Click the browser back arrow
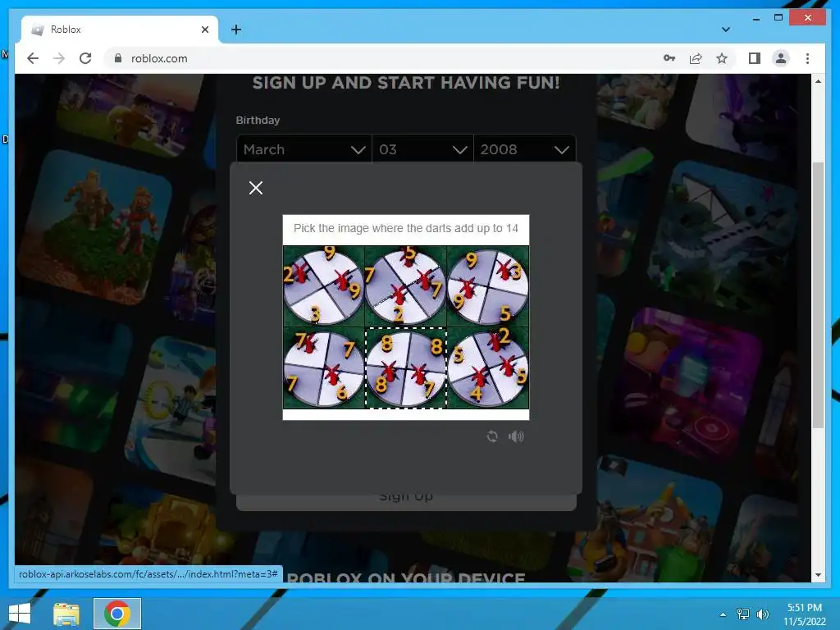This screenshot has width=840, height=630. [x=33, y=58]
